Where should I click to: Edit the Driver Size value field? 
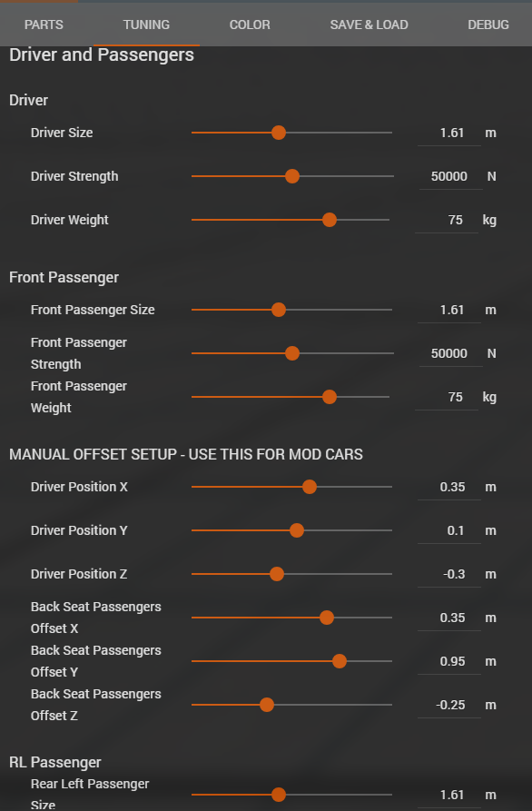click(449, 133)
